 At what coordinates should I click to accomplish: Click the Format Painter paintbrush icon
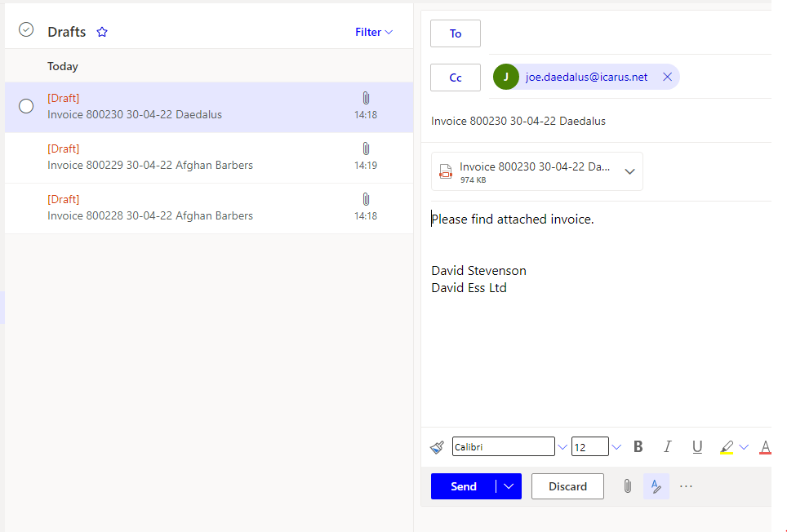tap(437, 447)
